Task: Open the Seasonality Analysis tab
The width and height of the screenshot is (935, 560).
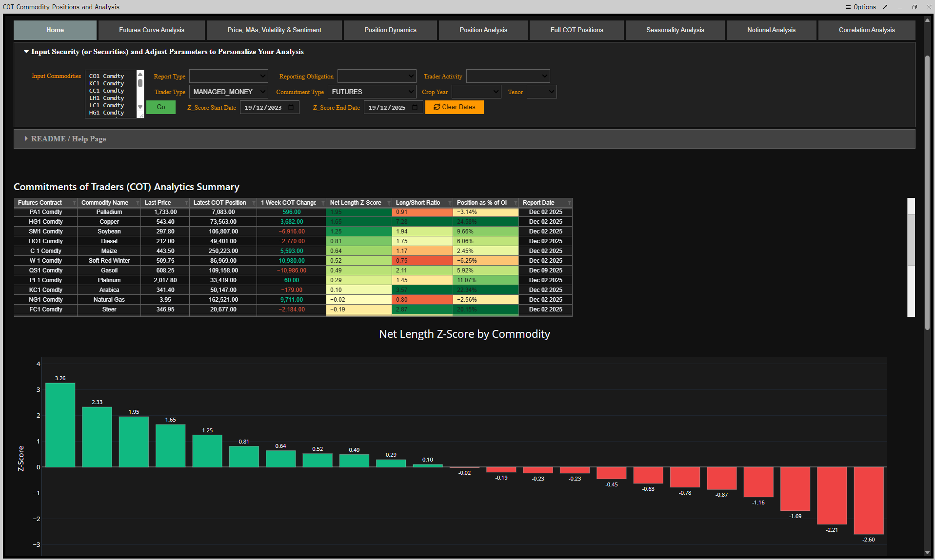Action: click(x=675, y=30)
